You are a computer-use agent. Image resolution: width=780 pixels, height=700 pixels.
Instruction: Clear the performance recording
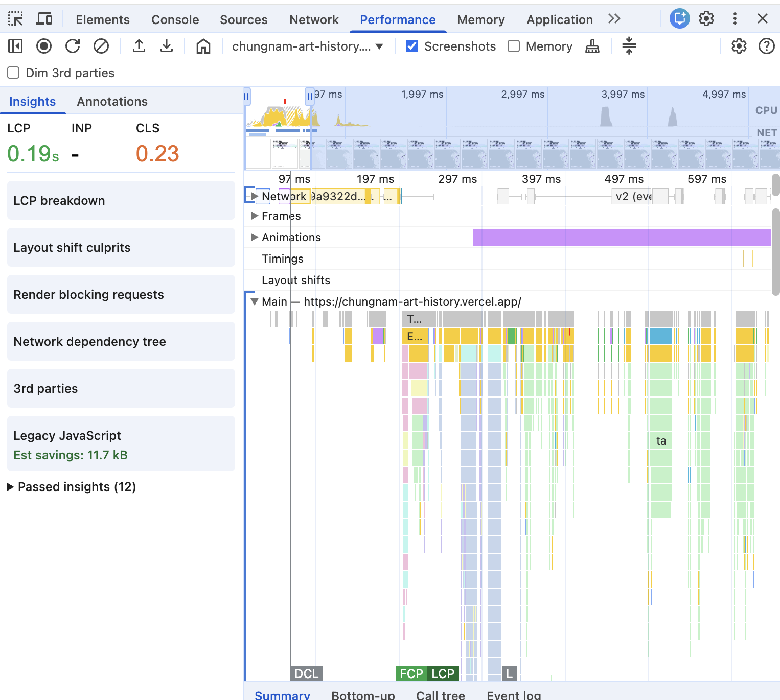point(101,46)
